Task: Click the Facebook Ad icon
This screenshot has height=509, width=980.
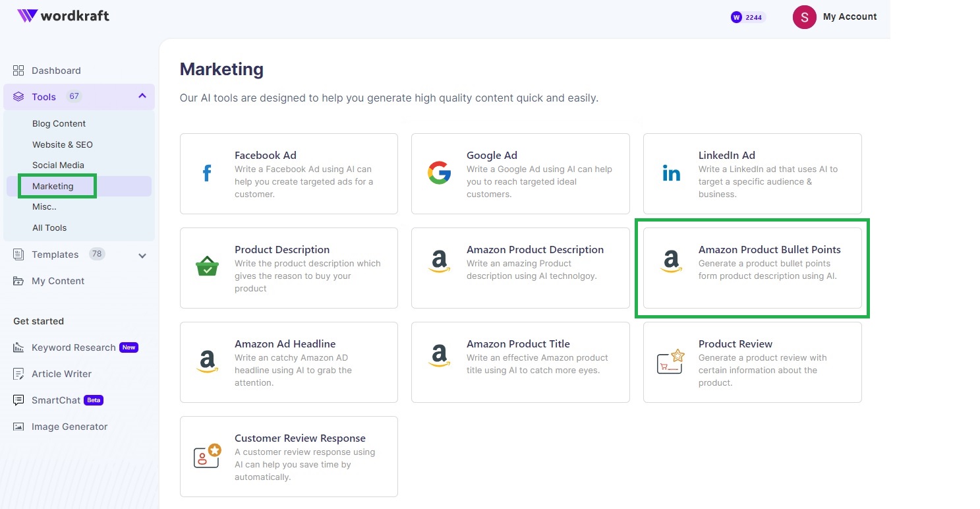Action: [207, 174]
